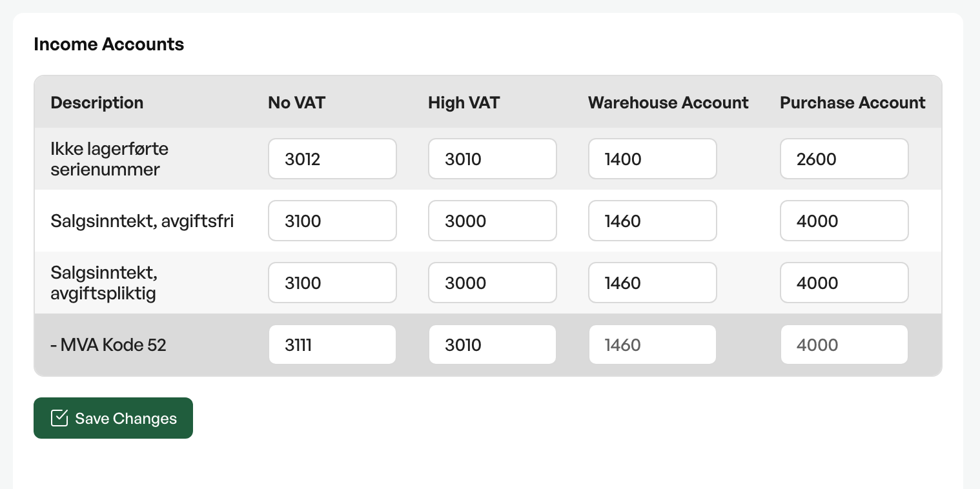Click the Description column header

click(97, 103)
